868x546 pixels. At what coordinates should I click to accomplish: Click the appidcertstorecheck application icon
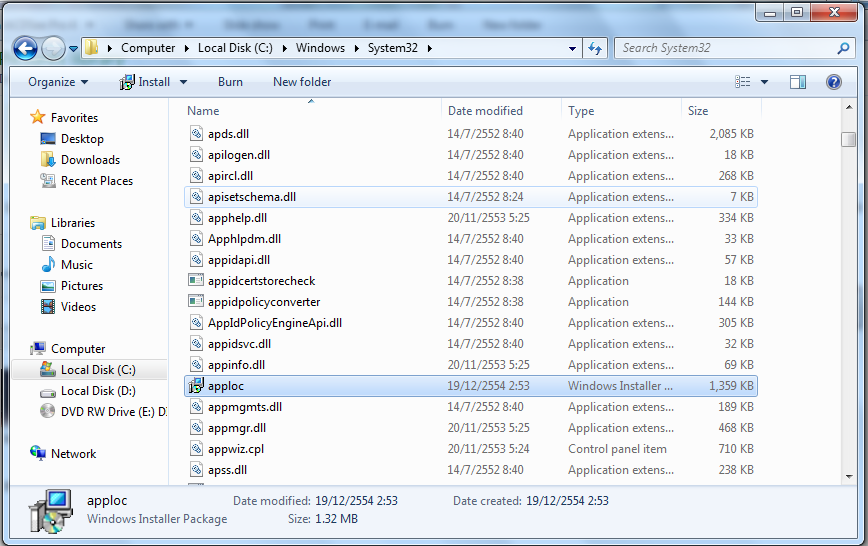[x=196, y=280]
